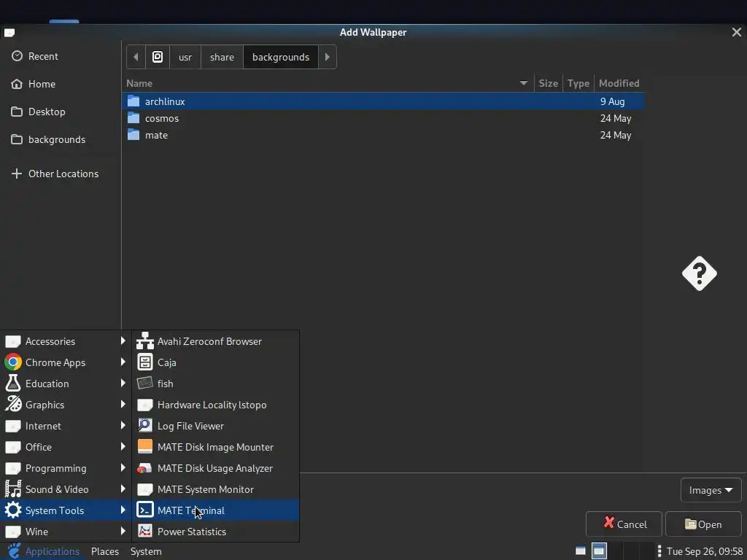The height and width of the screenshot is (560, 747).
Task: Launch MATE Terminal
Action: pos(216,510)
